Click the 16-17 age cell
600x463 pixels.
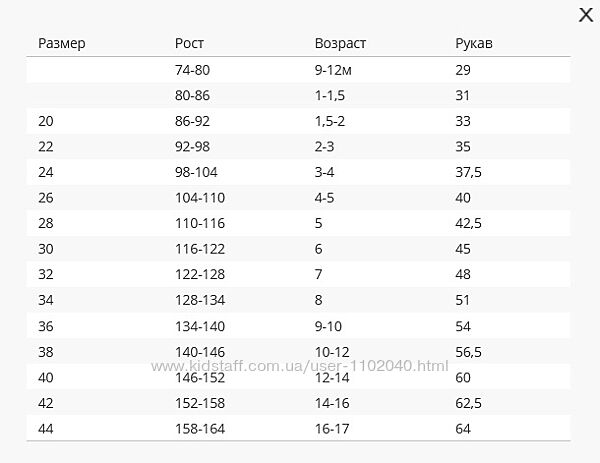tap(332, 427)
